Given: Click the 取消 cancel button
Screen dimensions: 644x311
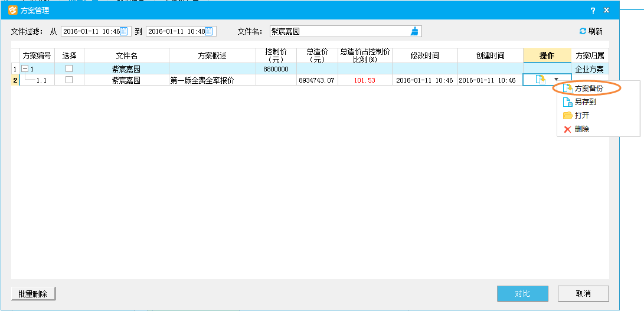Looking at the screenshot, I should pyautogui.click(x=583, y=293).
